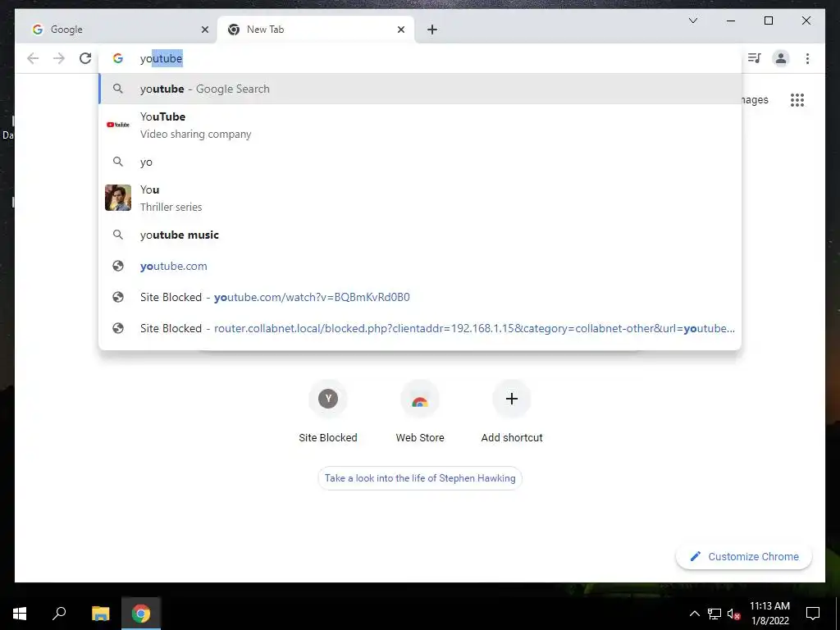This screenshot has height=630, width=840.
Task: Open Chrome's three-dot menu
Action: click(x=807, y=58)
